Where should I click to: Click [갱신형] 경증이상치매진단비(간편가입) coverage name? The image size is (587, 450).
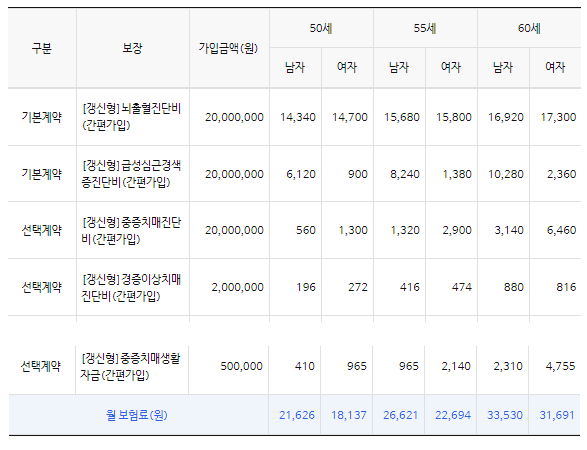(x=131, y=287)
